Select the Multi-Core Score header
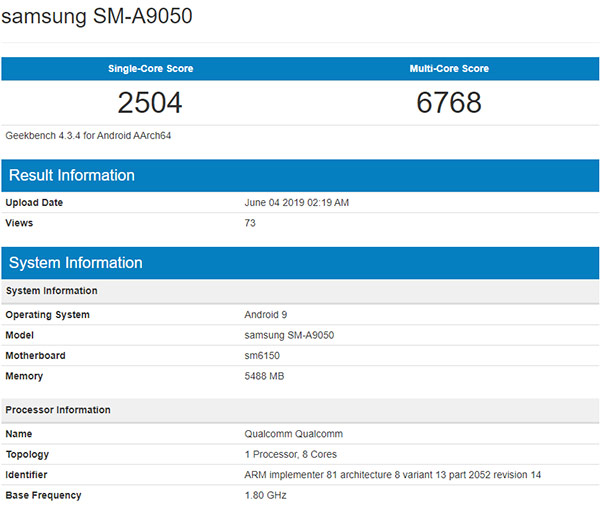Image resolution: width=600 pixels, height=512 pixels. pyautogui.click(x=449, y=69)
